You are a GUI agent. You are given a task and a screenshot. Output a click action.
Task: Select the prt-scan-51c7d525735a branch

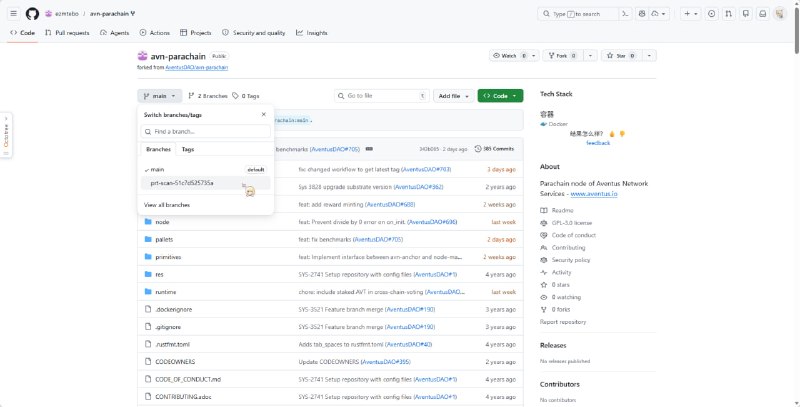click(206, 183)
